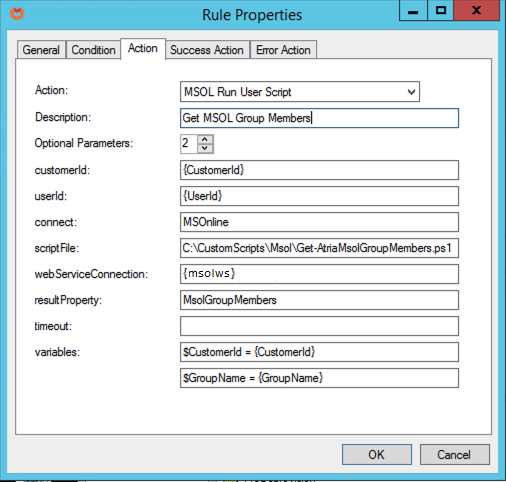Switch to the General tab
The width and height of the screenshot is (506, 482).
(41, 50)
